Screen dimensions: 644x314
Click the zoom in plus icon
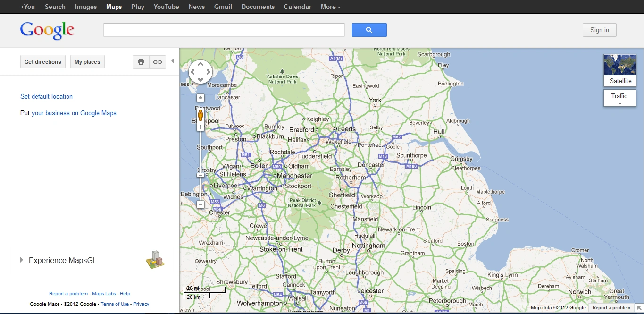pyautogui.click(x=200, y=127)
